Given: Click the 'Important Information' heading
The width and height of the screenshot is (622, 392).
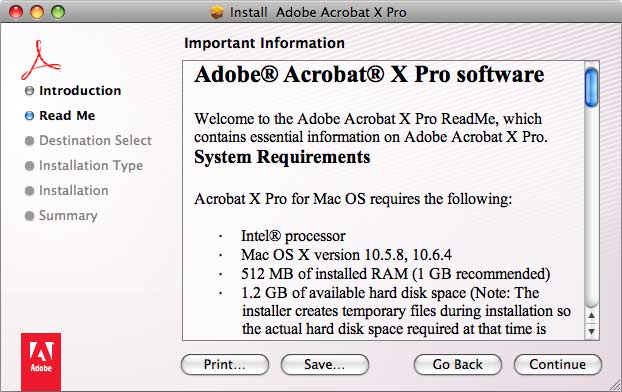Looking at the screenshot, I should [x=264, y=43].
